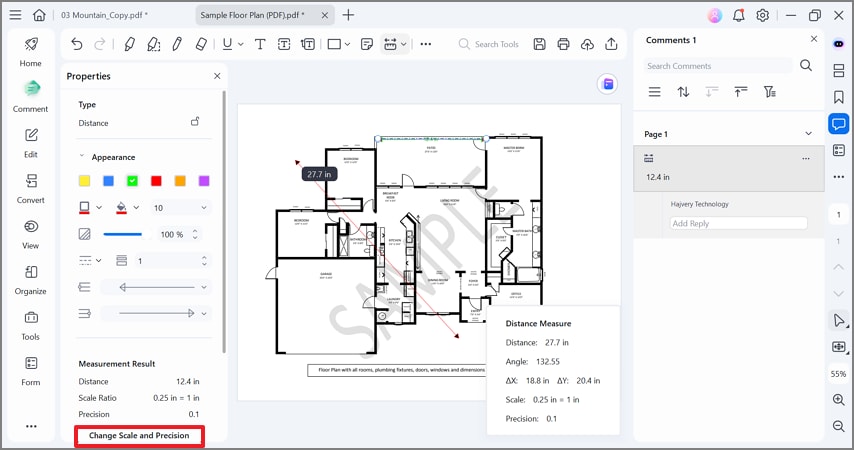Open the Comment section in the sidebar
854x450 pixels.
pyautogui.click(x=30, y=95)
